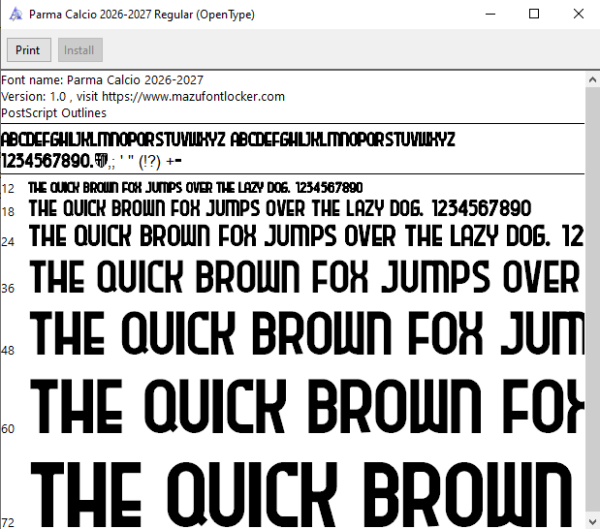Click the 18-point quick brown fox sample
Screen dimensions: 600x529
point(280,209)
